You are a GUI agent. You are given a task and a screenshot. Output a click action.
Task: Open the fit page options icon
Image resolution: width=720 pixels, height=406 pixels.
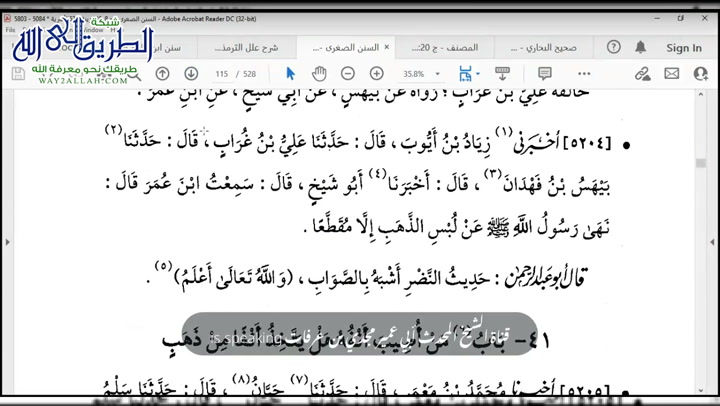(465, 73)
